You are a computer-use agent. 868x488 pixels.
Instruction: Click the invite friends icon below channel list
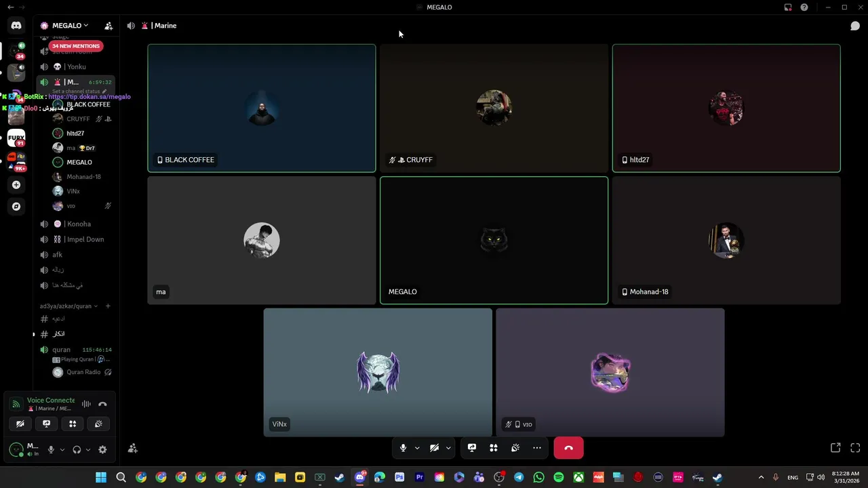pyautogui.click(x=133, y=448)
